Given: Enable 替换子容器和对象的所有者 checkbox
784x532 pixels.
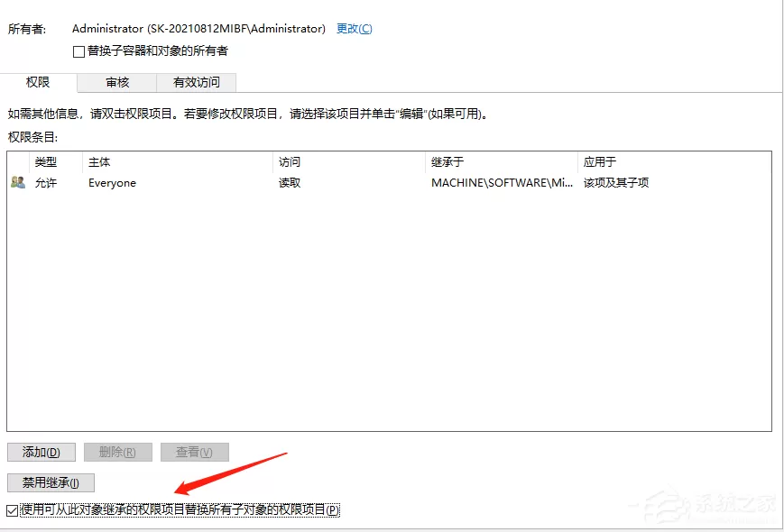Looking at the screenshot, I should point(78,51).
